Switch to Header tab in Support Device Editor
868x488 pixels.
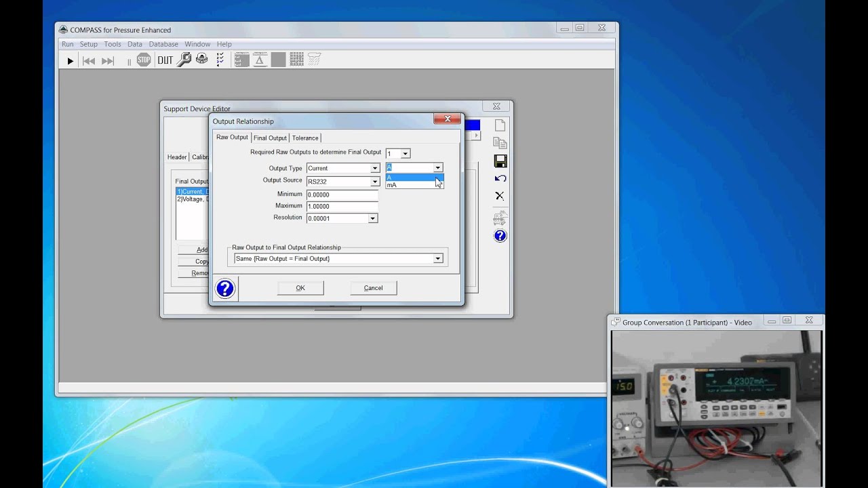pos(177,157)
